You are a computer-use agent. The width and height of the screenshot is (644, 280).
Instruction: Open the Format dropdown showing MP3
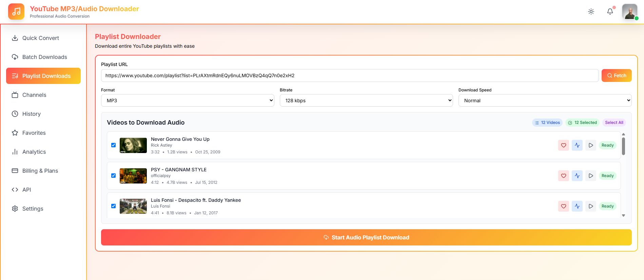[x=188, y=101]
